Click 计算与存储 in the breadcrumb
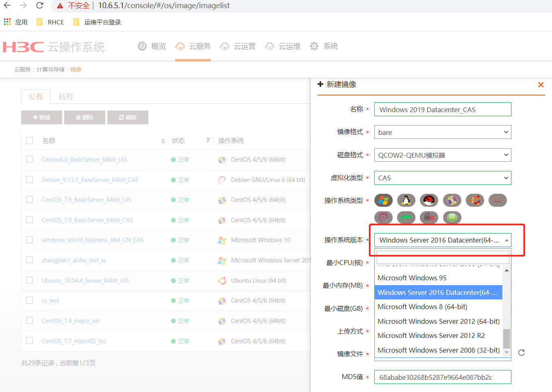 click(50, 69)
